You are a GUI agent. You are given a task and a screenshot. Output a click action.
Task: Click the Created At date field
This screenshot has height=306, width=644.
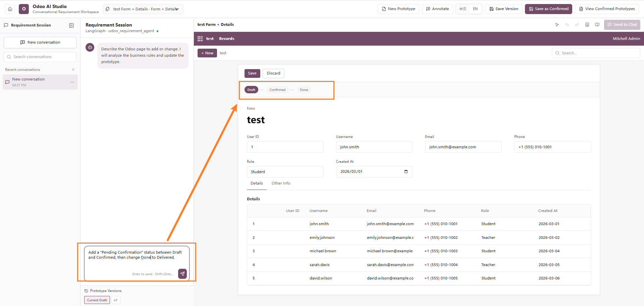(374, 172)
